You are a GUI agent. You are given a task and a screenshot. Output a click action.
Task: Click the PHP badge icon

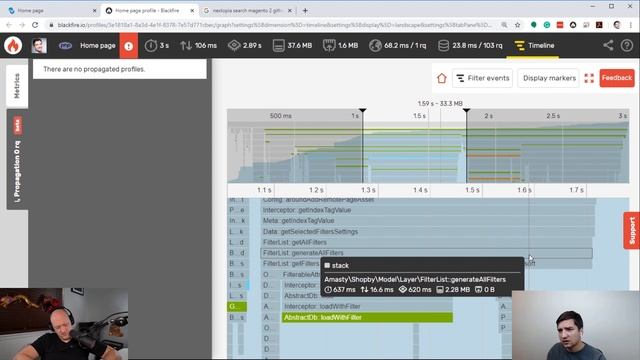click(65, 46)
